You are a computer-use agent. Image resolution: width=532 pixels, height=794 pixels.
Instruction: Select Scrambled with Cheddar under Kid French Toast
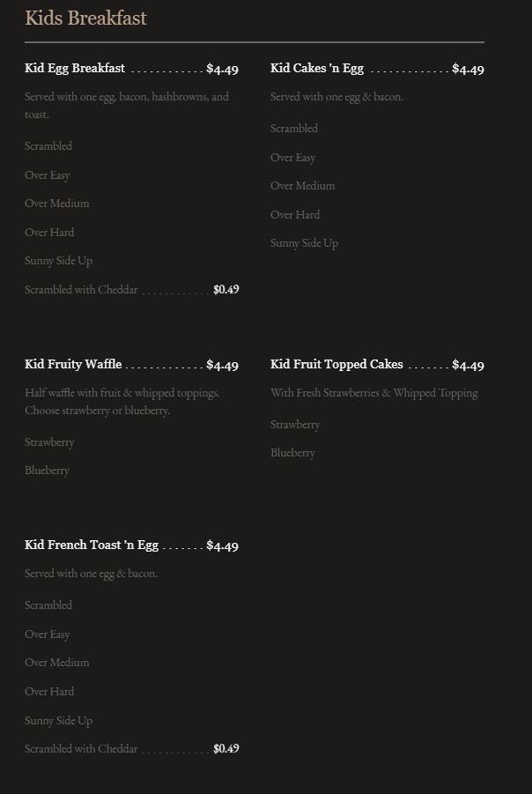click(81, 749)
